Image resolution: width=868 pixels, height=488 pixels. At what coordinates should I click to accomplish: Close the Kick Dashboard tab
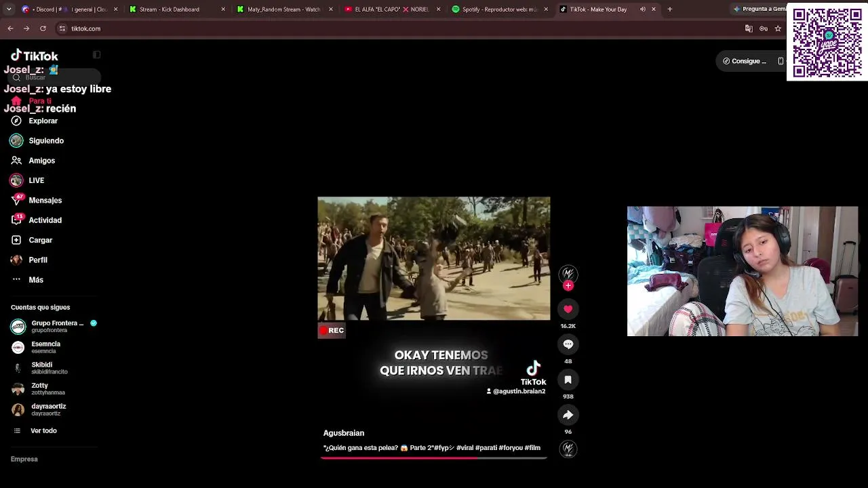pos(224,9)
